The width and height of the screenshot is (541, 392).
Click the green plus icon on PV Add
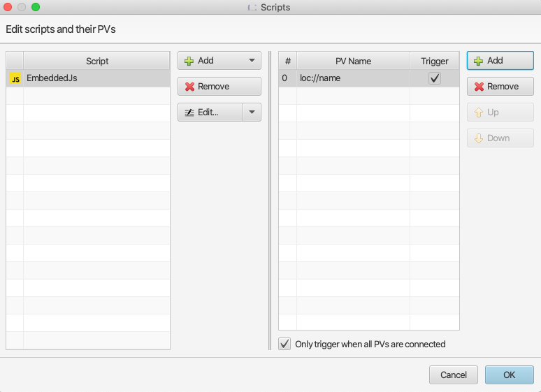pos(478,61)
